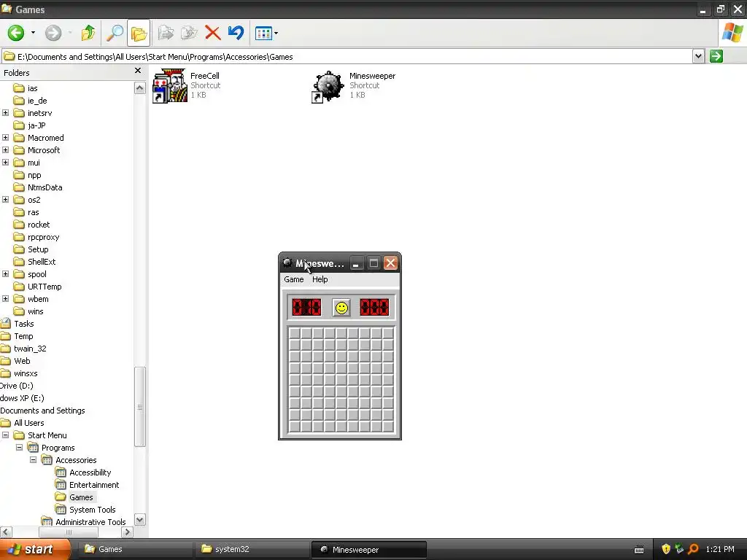
Task: Collapse the Start Menu tree node
Action: (5, 435)
